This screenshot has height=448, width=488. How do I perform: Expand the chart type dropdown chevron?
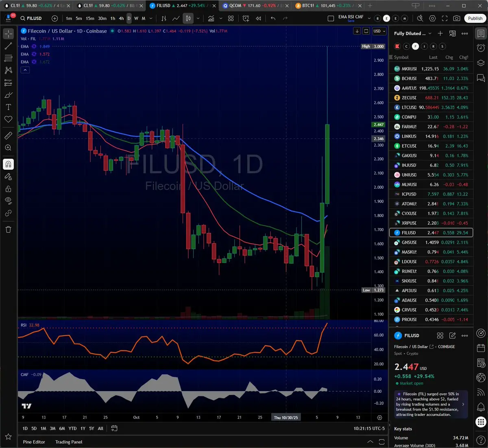point(198,18)
